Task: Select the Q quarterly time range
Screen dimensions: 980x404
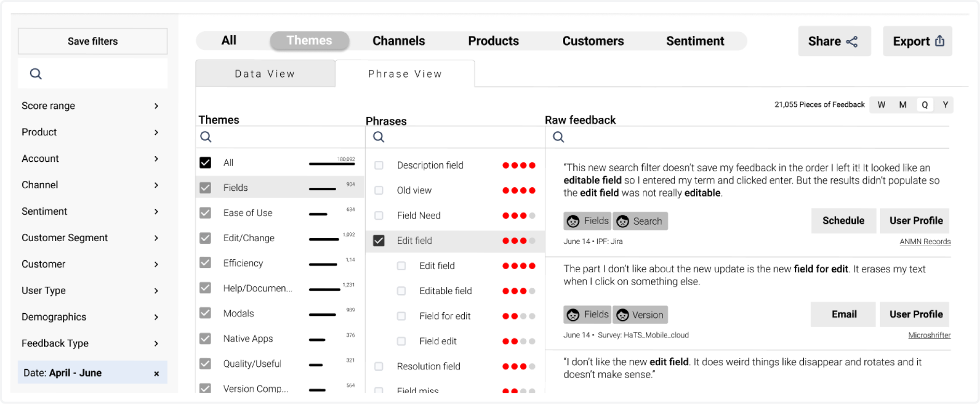Action: (924, 105)
